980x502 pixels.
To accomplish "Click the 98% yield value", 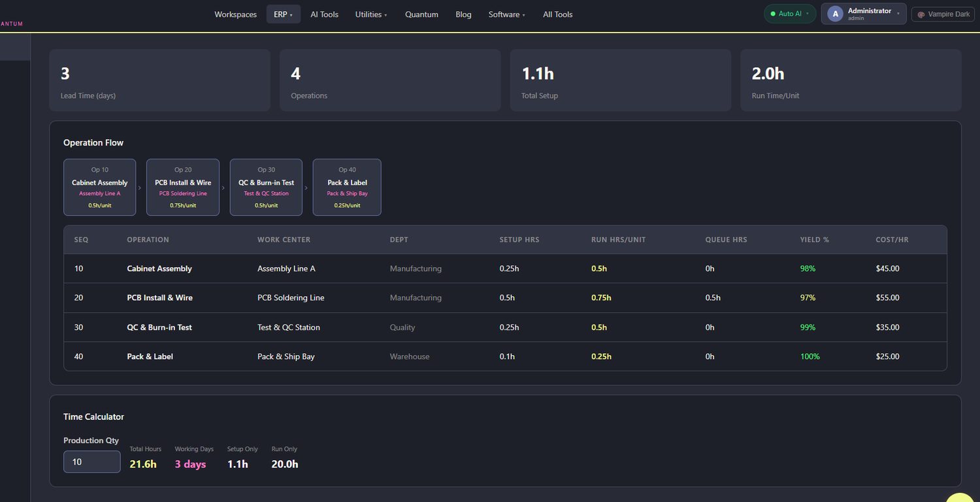I will point(808,268).
